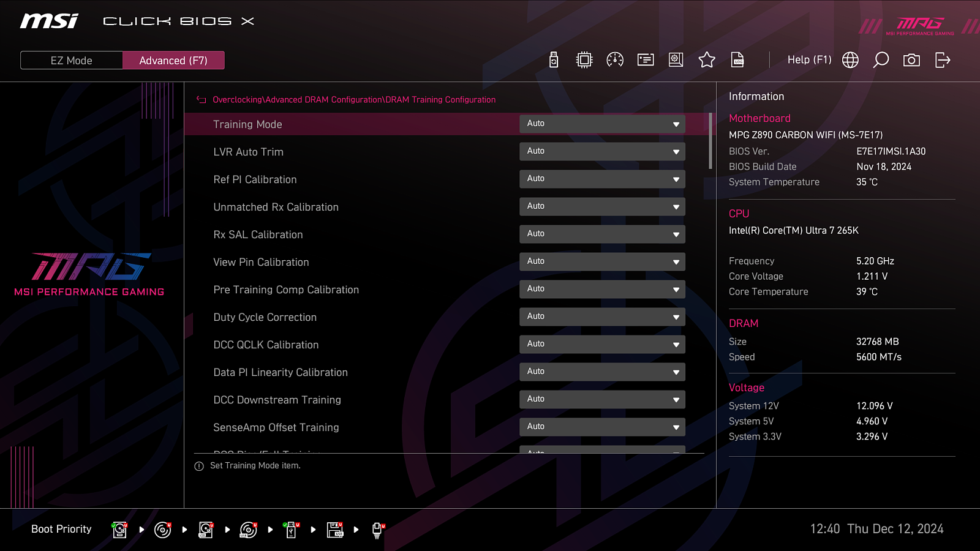Select Data PI Linearity Calibration label
Viewport: 980px width, 551px height.
pyautogui.click(x=281, y=372)
